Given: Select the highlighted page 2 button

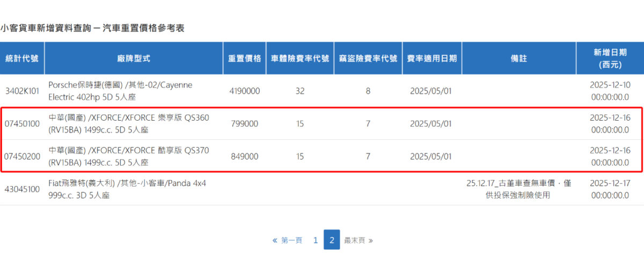Looking at the screenshot, I should click(332, 240).
